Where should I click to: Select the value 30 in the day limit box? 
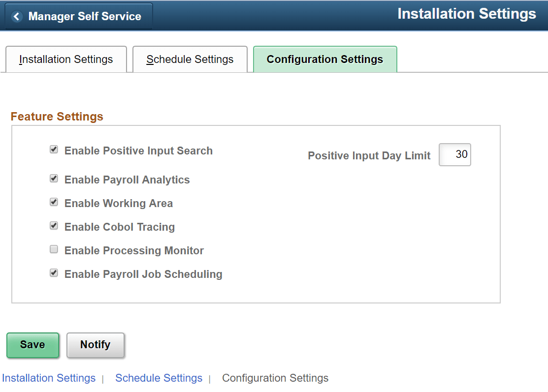(459, 154)
